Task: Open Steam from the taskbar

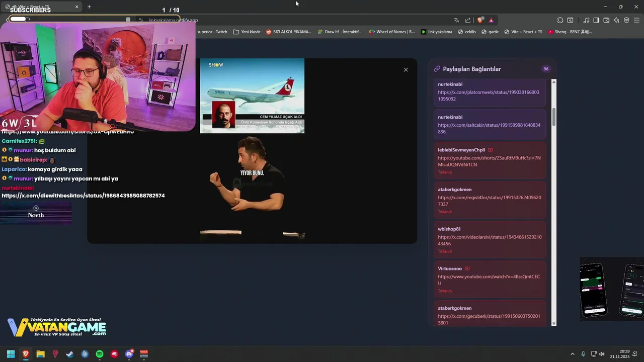Action: pos(70,354)
